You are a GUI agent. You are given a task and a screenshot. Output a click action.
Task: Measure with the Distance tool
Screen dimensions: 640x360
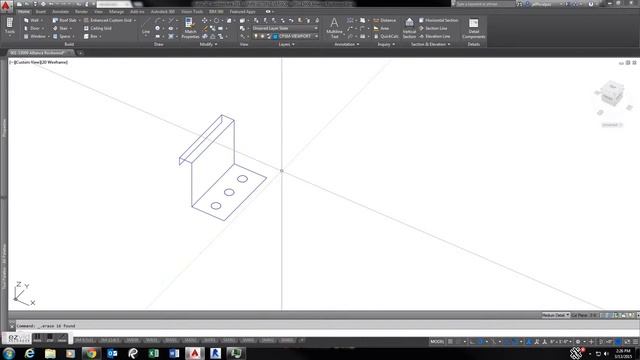point(384,20)
